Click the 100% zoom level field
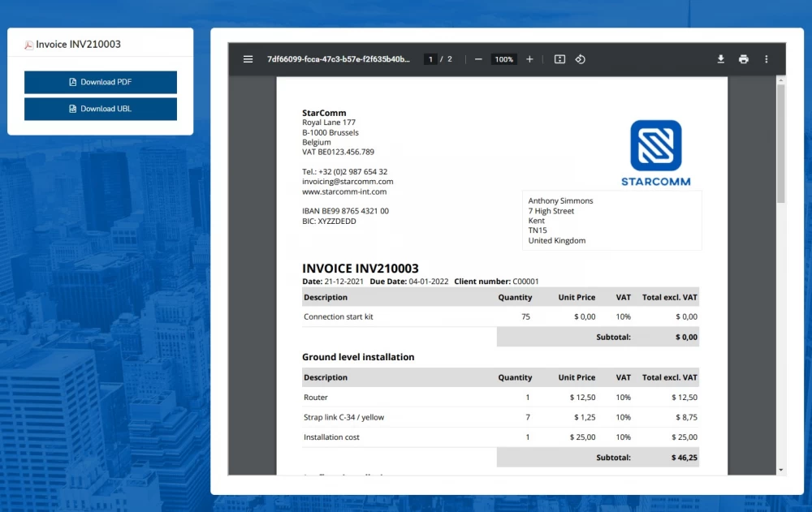Viewport: 812px width, 512px height. pyautogui.click(x=504, y=59)
